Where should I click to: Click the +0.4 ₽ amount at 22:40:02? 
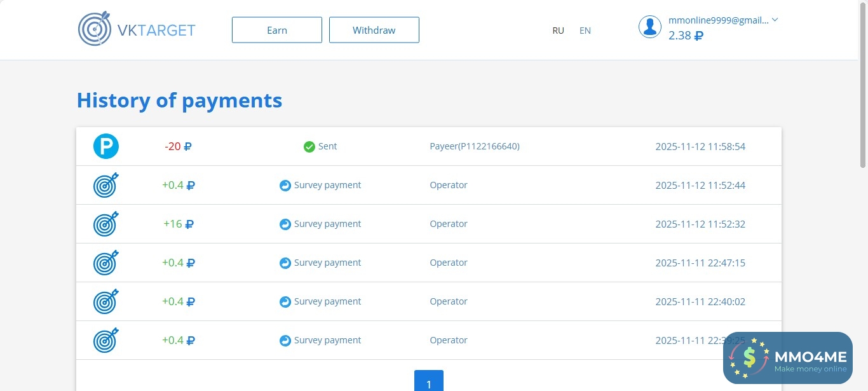pyautogui.click(x=179, y=301)
